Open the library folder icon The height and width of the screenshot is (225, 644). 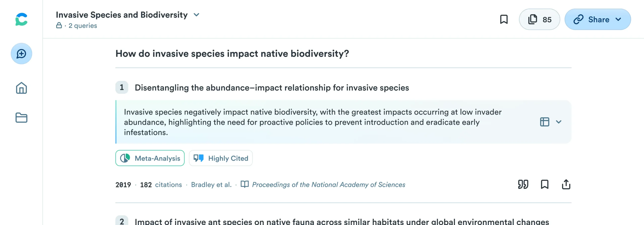(x=21, y=118)
